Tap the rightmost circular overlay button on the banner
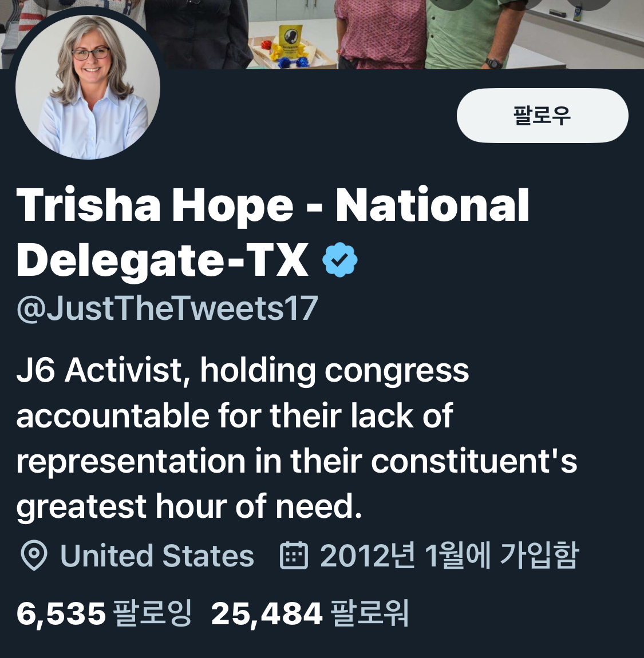Viewport: 644px width, 658px height. click(x=590, y=3)
